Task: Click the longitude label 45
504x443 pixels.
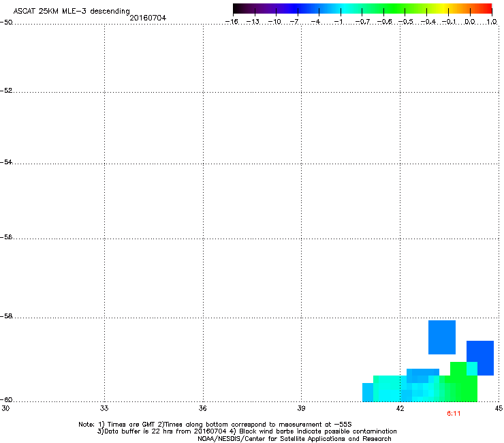Action: click(499, 408)
